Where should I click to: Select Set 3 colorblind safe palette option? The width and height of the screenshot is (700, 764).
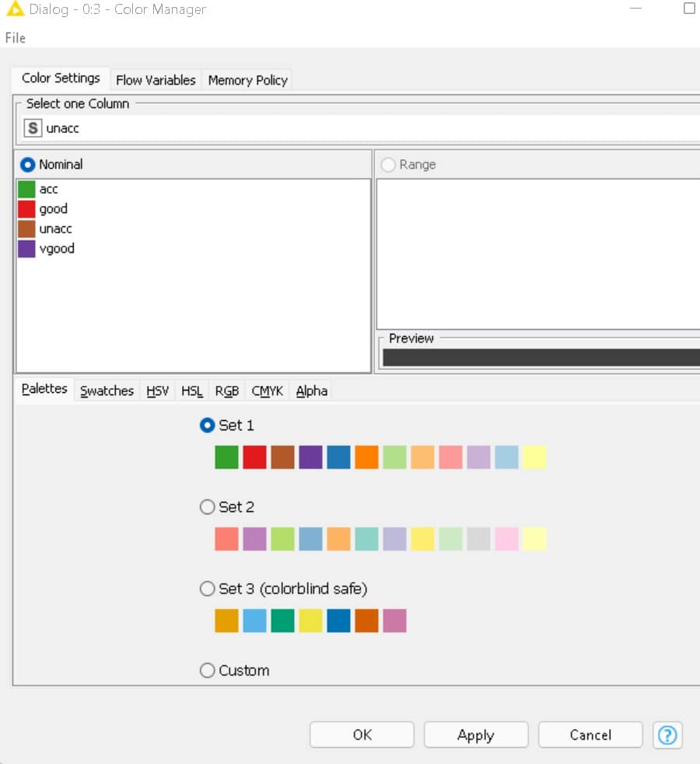[x=208, y=589]
